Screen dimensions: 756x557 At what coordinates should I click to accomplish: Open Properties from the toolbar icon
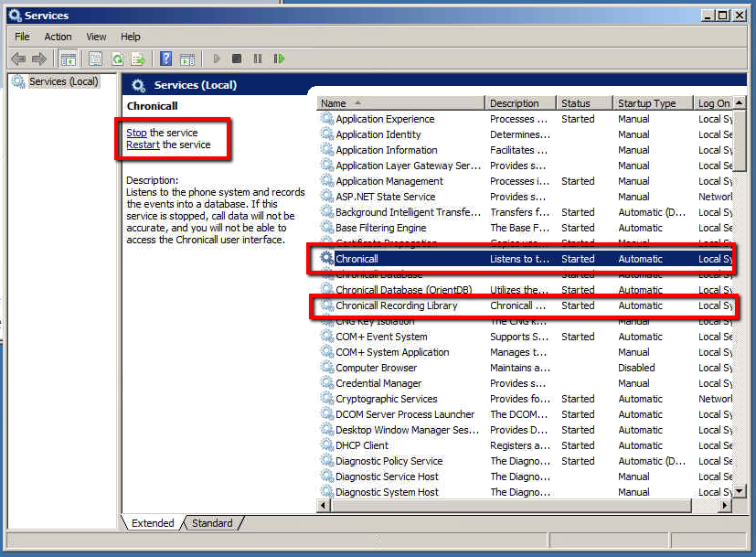coord(95,59)
